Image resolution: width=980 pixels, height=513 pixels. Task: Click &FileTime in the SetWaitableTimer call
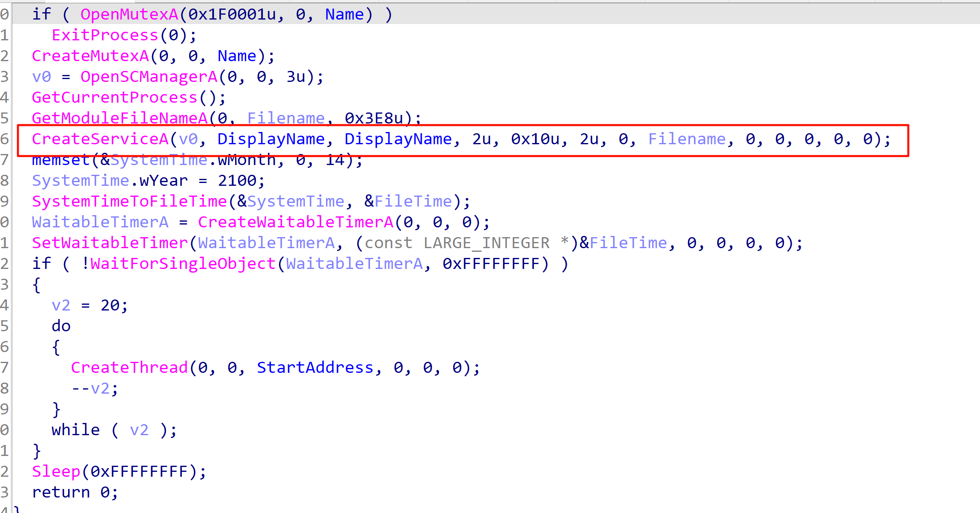[623, 243]
